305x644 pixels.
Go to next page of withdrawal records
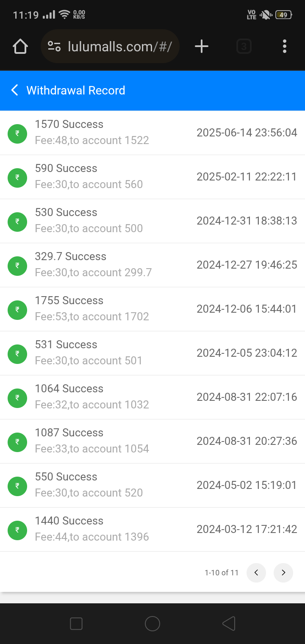(283, 573)
